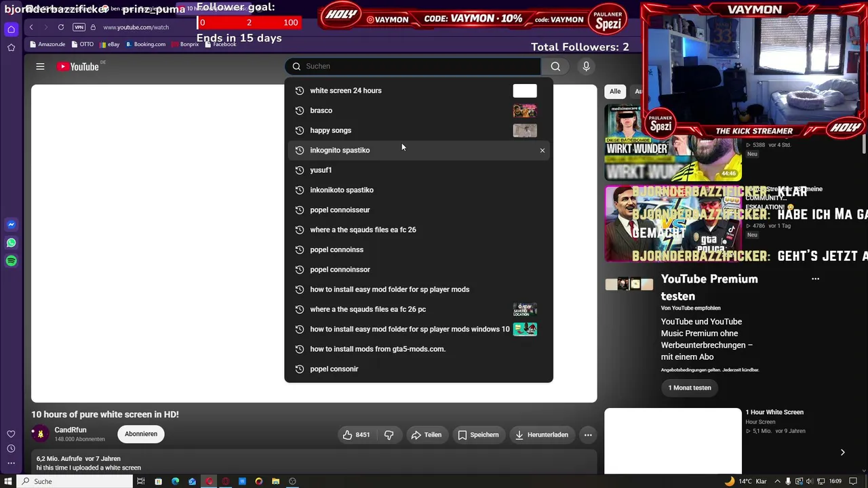Image resolution: width=868 pixels, height=488 pixels.
Task: Reload the page with the refresh icon
Action: [x=61, y=27]
